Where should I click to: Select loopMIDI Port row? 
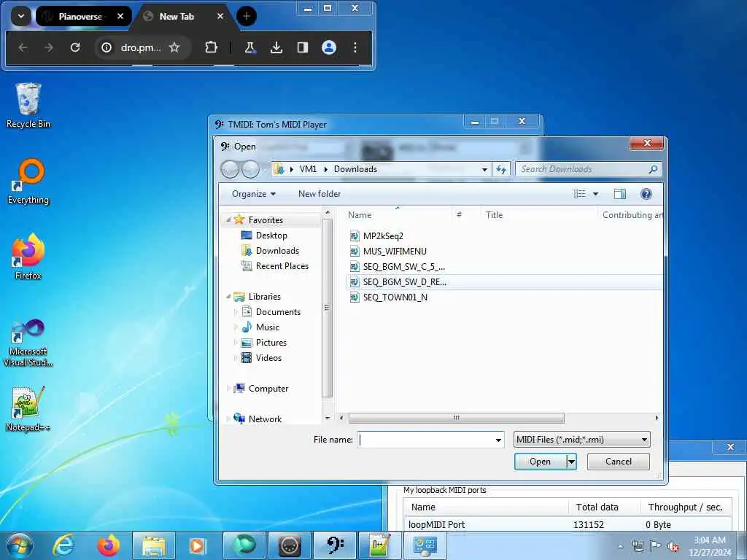(567, 524)
